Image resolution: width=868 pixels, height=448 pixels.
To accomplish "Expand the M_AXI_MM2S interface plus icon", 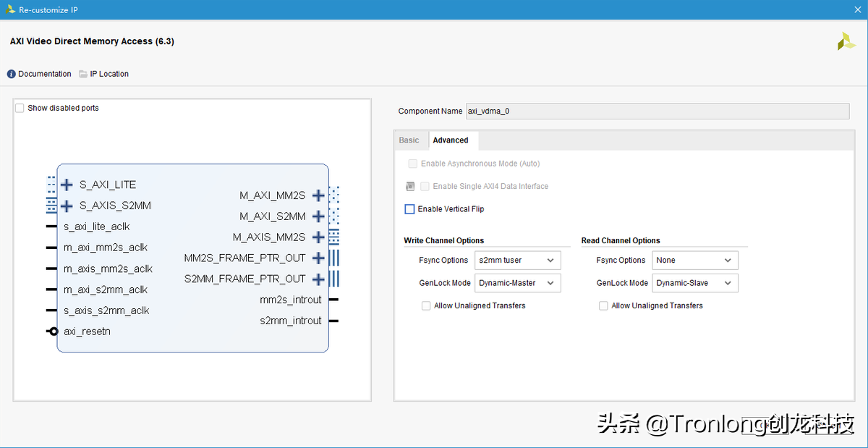I will pos(318,195).
